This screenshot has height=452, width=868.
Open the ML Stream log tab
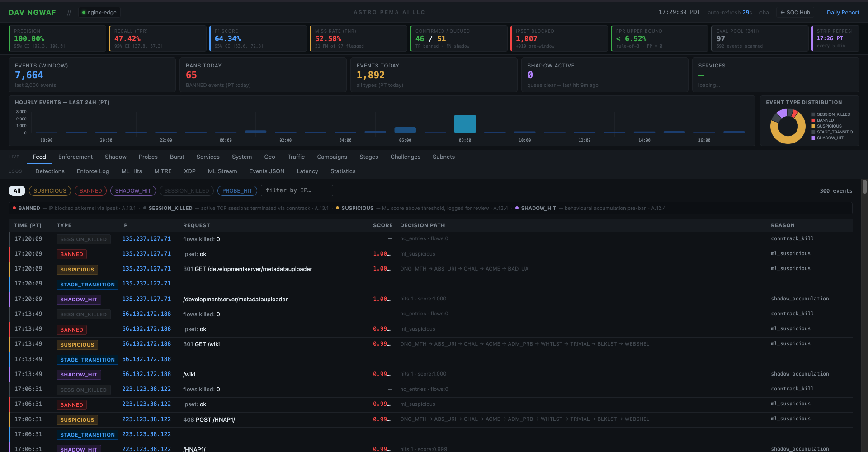click(x=222, y=171)
